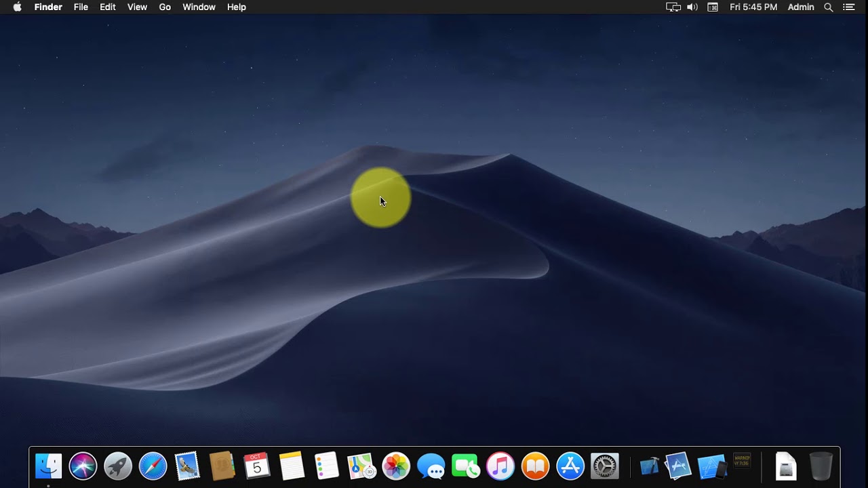Screen dimensions: 868x488
Task: Open iTunes music note icon
Action: coord(500,466)
